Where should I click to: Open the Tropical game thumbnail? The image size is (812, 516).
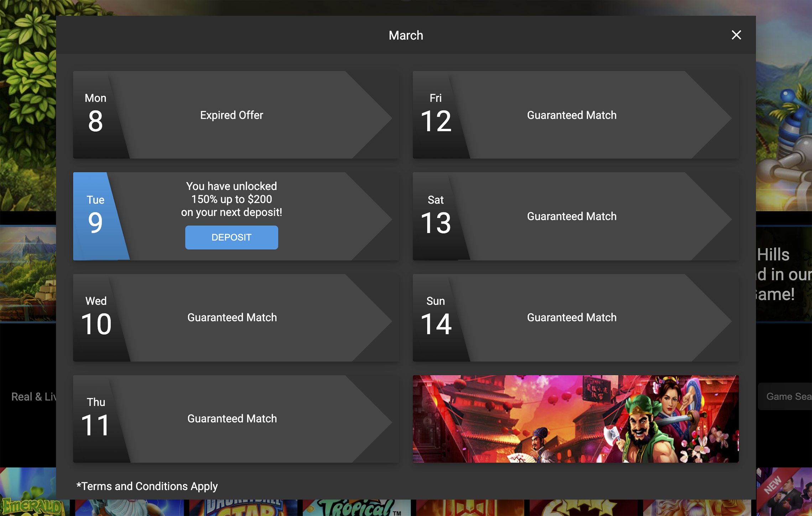[356, 508]
